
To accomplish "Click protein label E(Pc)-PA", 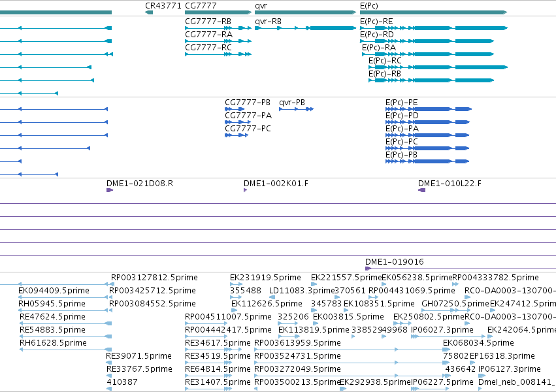I will pyautogui.click(x=402, y=129).
